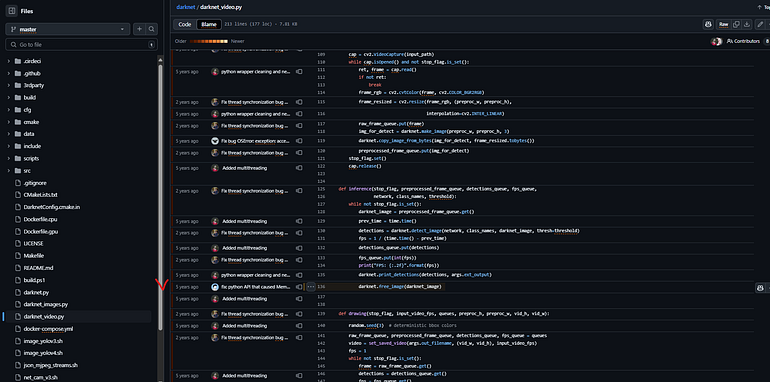The height and width of the screenshot is (382, 770).
Task: Expand the .circleci folder
Action: [8, 61]
